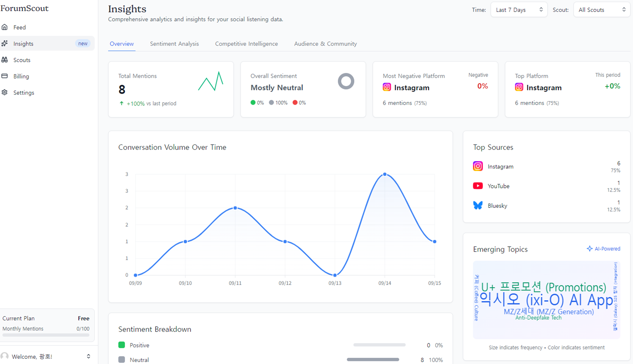
Task: Go to Audience & Community tab
Action: coord(325,44)
